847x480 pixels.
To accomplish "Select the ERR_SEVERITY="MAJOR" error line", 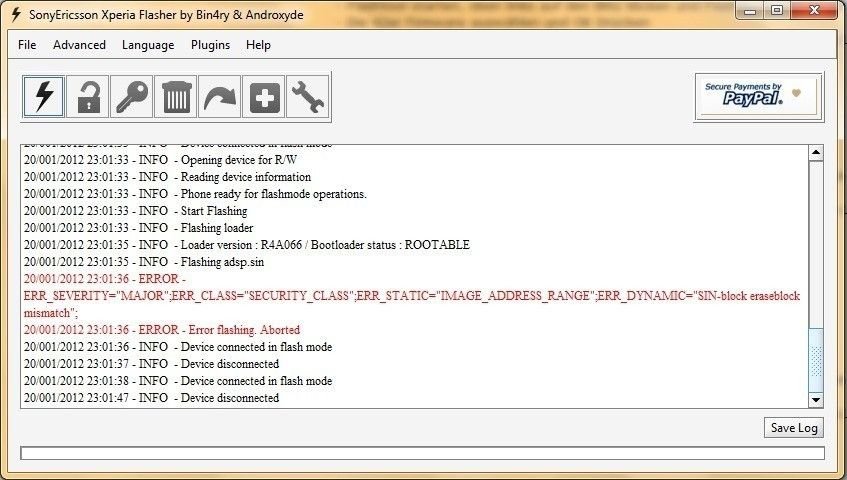I will click(412, 296).
